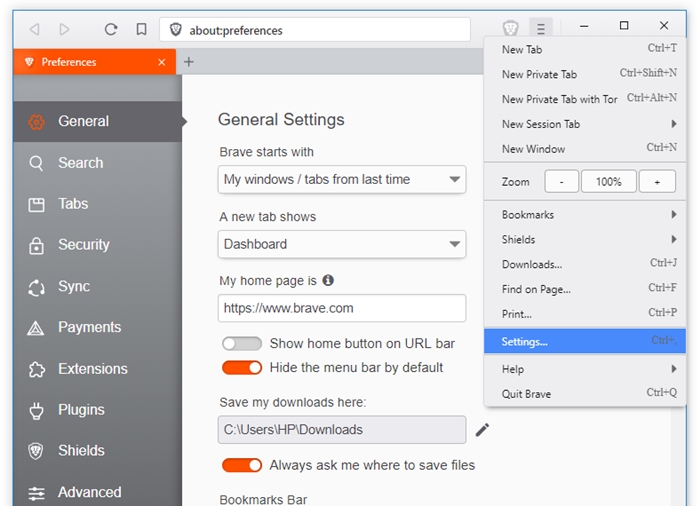This screenshot has height=506, width=700.
Task: Open a new tab with the plus icon
Action: (188, 62)
